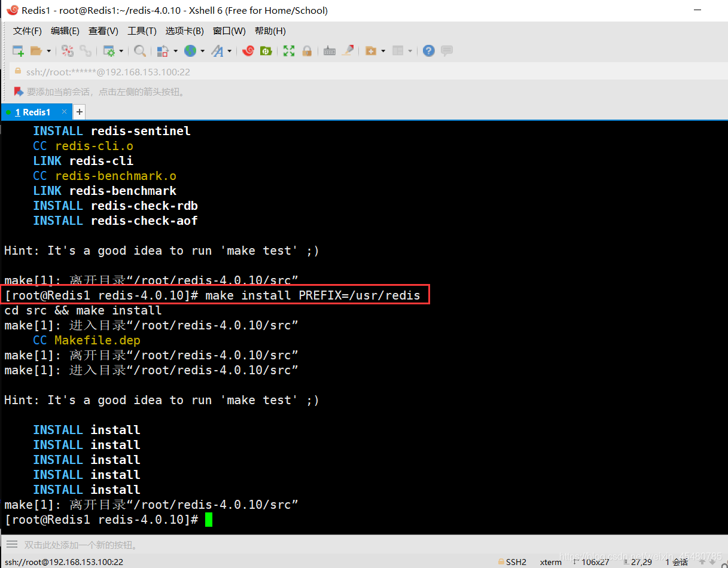Expand the Open session dropdown arrow
Image resolution: width=728 pixels, height=568 pixels.
tap(48, 51)
